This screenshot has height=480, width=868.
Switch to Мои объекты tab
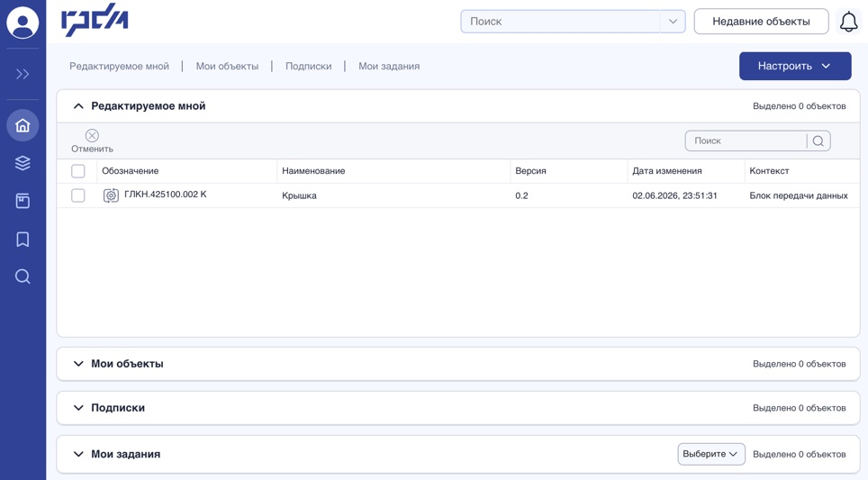(227, 66)
